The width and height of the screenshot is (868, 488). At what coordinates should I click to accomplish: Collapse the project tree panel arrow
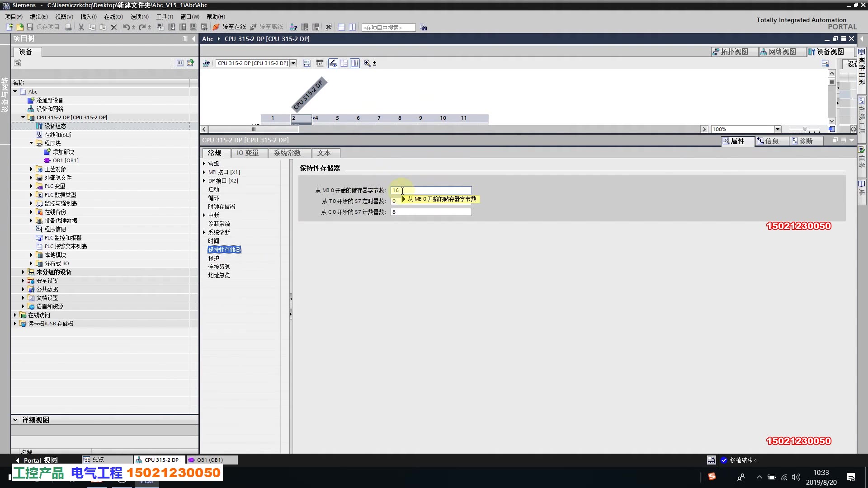point(193,39)
